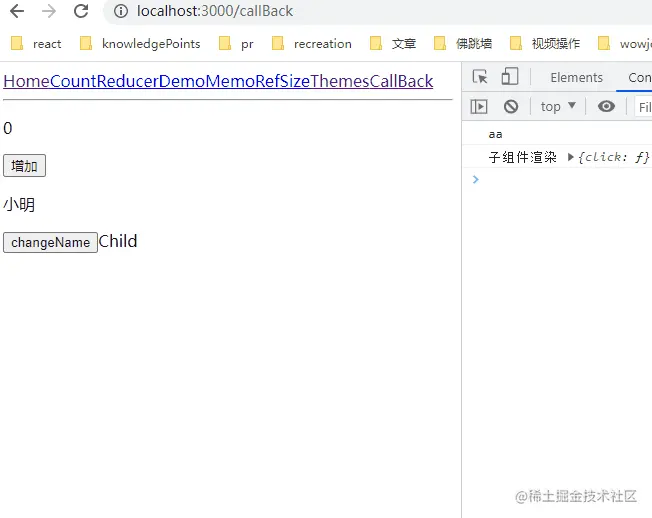652x518 pixels.
Task: Activate the DevTools inspect element picker
Action: tap(480, 77)
